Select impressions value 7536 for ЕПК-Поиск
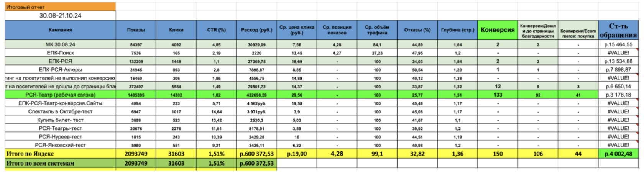 point(136,53)
